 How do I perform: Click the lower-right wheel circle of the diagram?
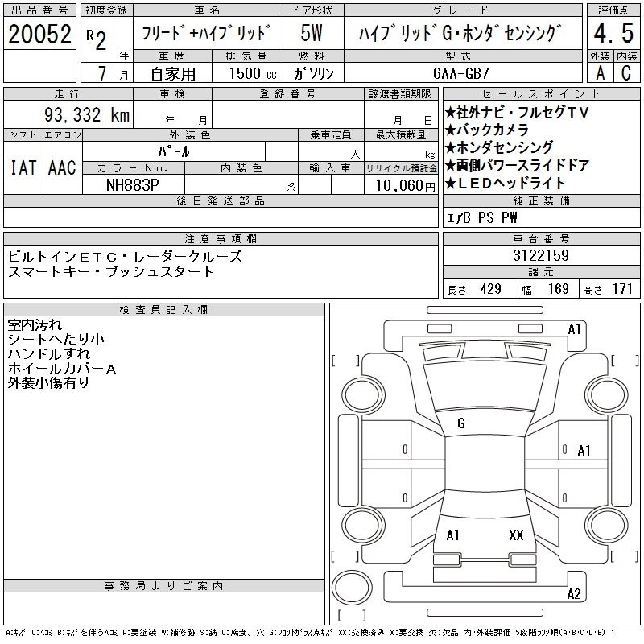coord(603,521)
